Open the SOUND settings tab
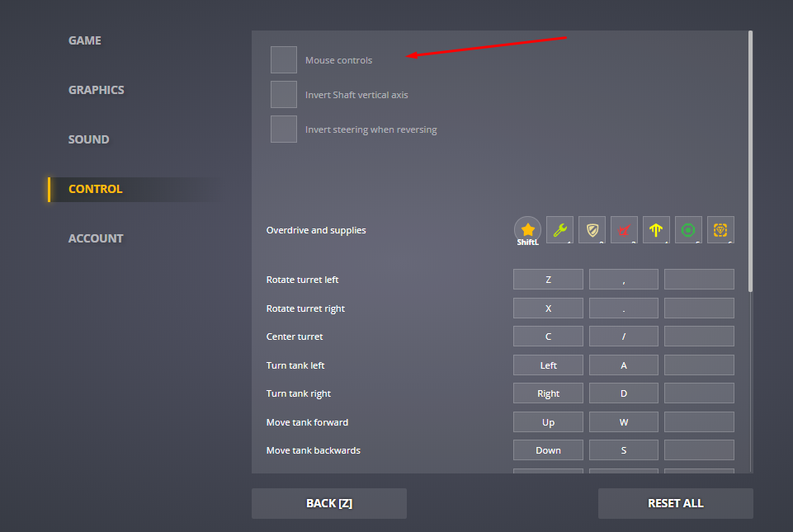The height and width of the screenshot is (532, 793). pos(88,139)
